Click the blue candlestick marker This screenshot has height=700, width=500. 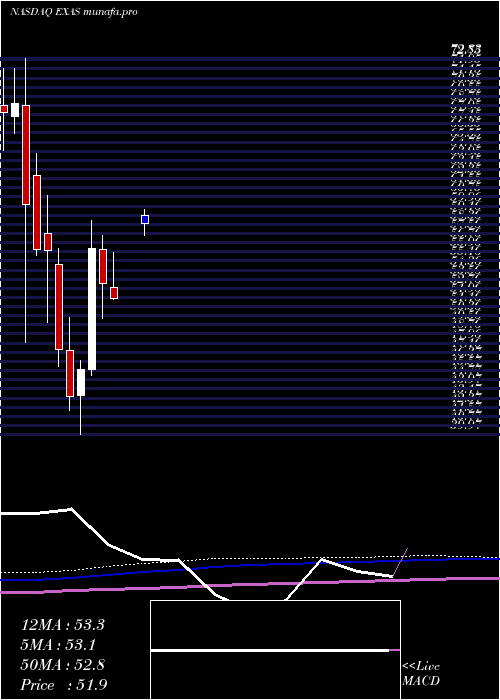145,220
